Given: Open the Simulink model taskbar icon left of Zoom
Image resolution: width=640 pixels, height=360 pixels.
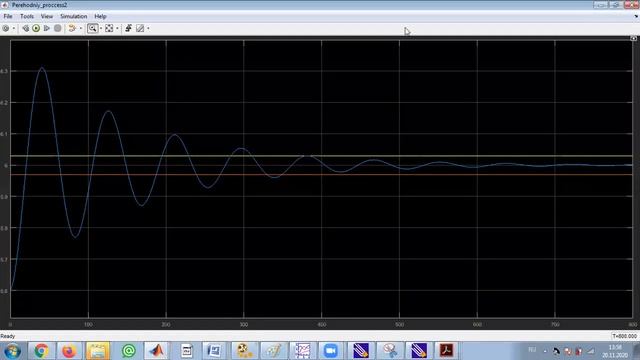Looking at the screenshot, I should point(302,351).
